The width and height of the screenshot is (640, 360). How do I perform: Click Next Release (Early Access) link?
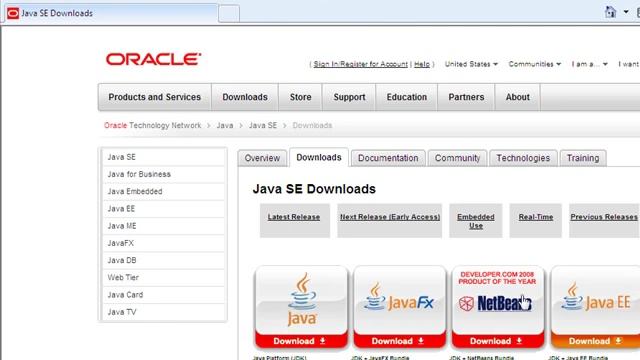tap(390, 217)
